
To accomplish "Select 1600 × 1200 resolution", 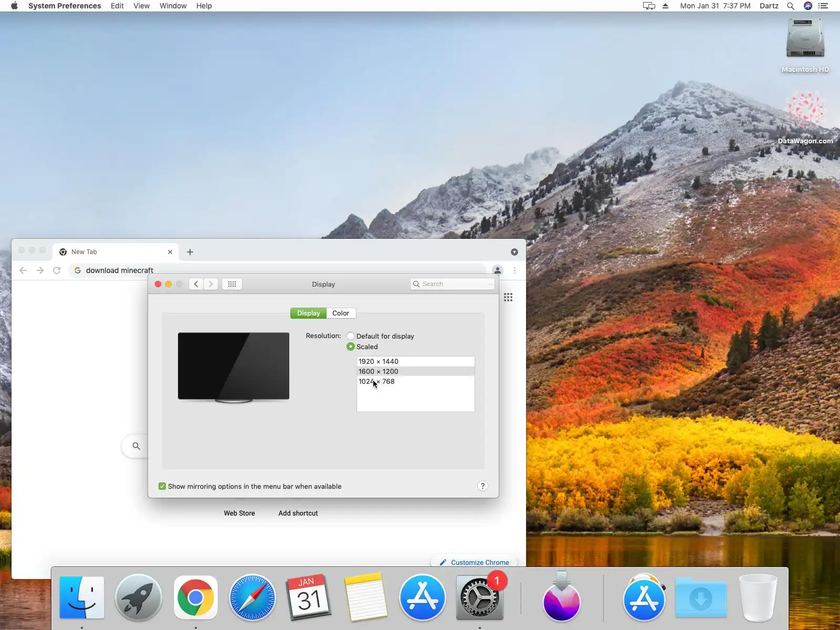I will click(416, 371).
